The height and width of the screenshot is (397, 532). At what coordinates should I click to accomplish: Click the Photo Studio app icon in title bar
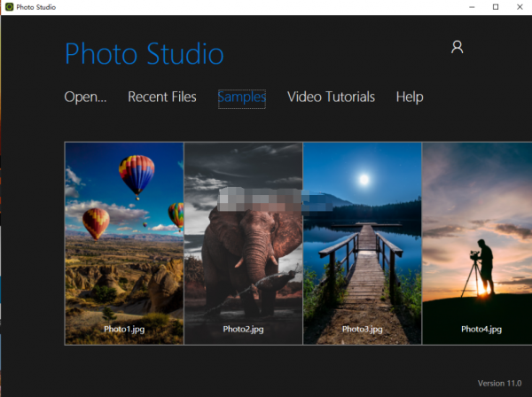coord(9,7)
